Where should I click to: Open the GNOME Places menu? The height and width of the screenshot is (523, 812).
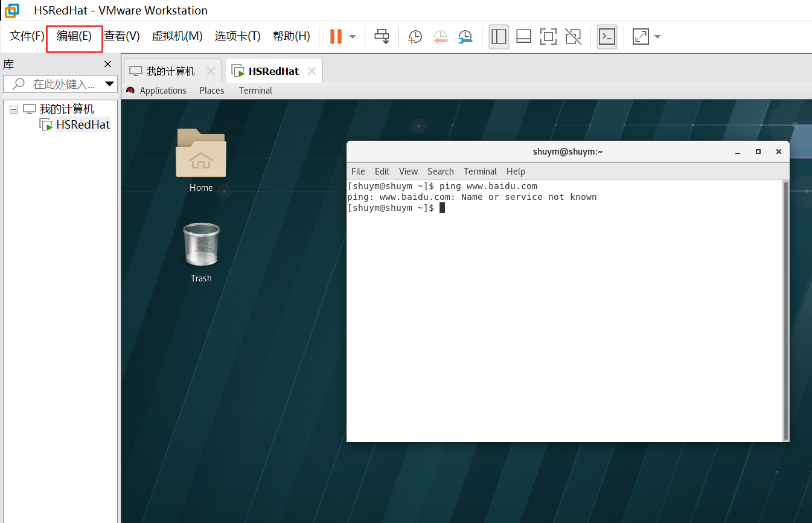212,91
